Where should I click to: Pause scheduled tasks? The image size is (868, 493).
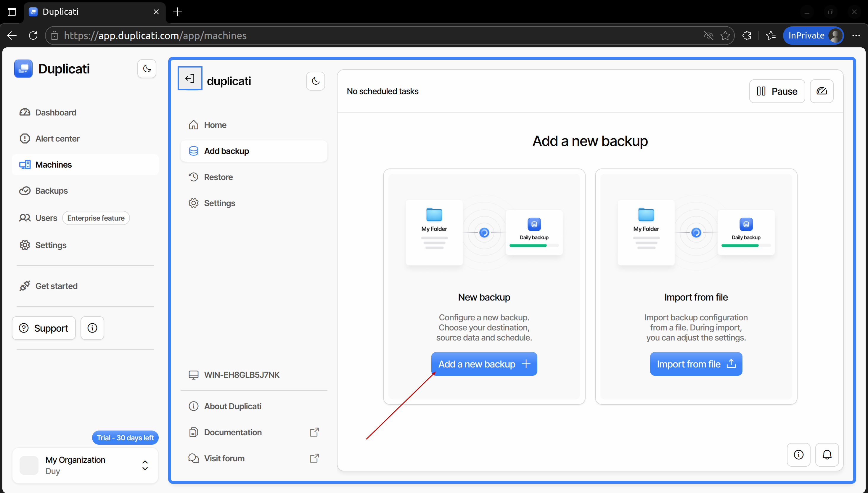(777, 91)
